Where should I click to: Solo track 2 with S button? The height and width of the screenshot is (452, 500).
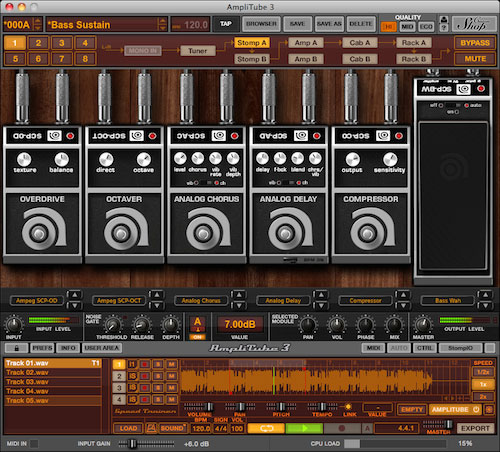(x=158, y=376)
